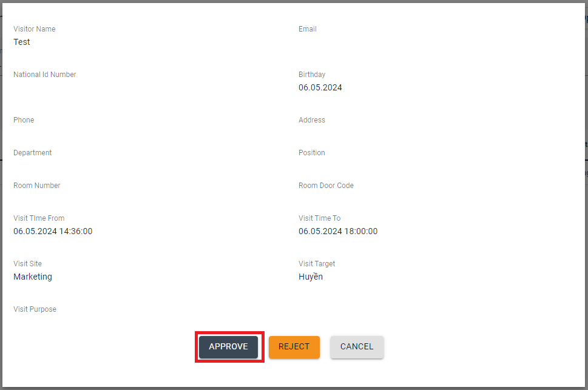Click the Visit Purpose label
This screenshot has height=390, width=588.
[35, 309]
